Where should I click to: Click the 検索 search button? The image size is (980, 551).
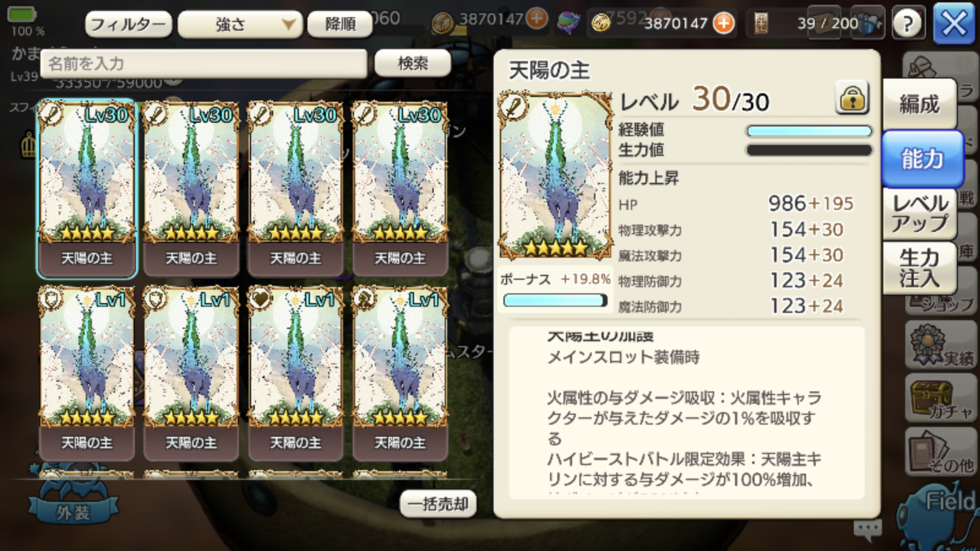pos(413,63)
